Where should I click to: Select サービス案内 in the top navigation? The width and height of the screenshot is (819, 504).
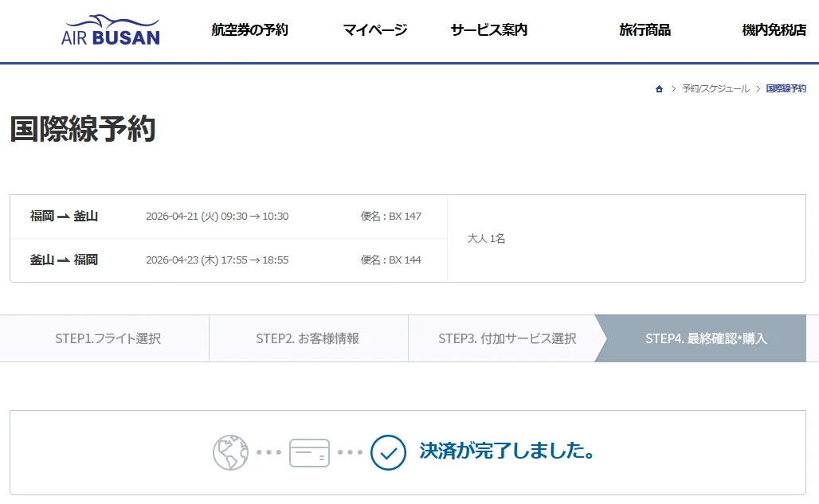pyautogui.click(x=488, y=30)
